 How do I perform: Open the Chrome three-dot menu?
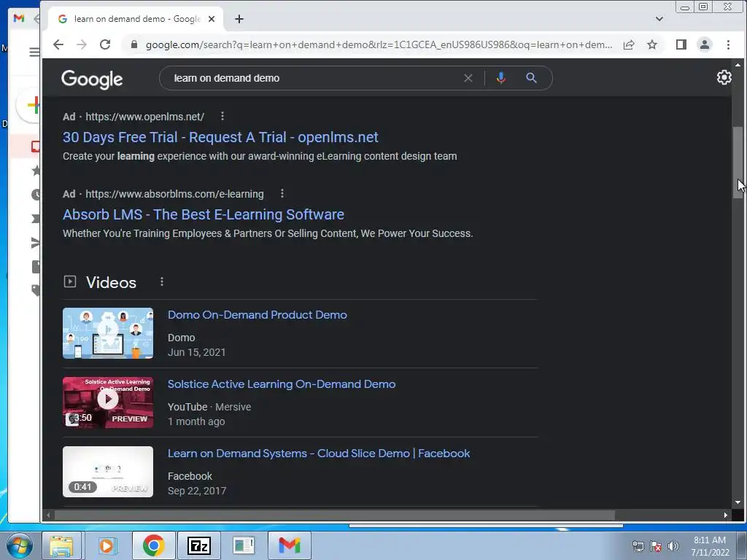coord(728,44)
